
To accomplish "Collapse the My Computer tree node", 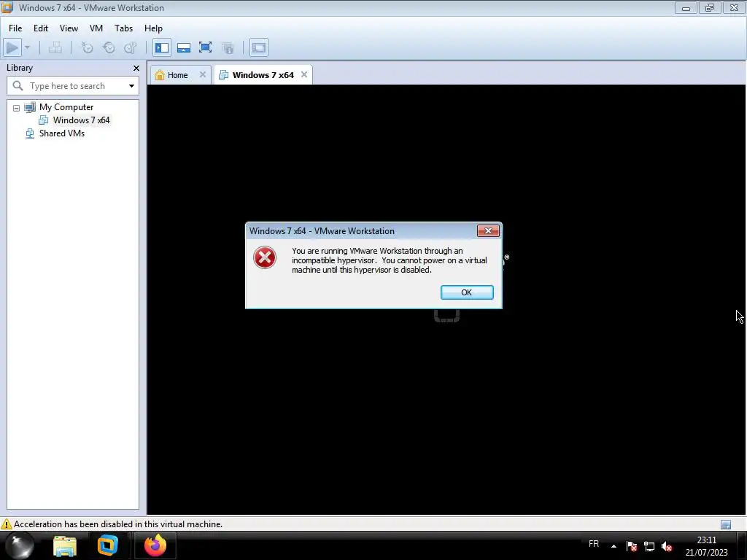I will (x=16, y=108).
